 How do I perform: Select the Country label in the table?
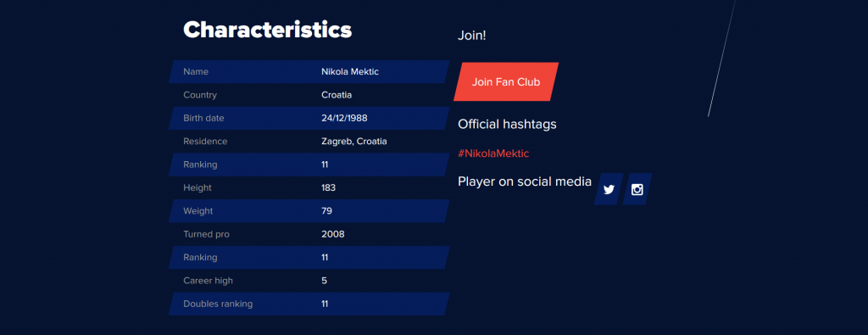point(200,95)
